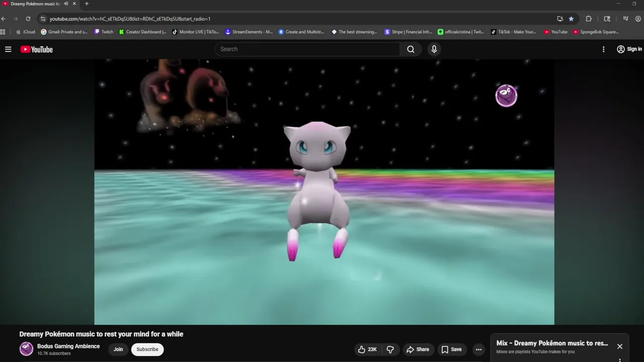Click the Dreamy Pokémon video title text
Viewport: 644px width, 362px height.
pos(101,334)
